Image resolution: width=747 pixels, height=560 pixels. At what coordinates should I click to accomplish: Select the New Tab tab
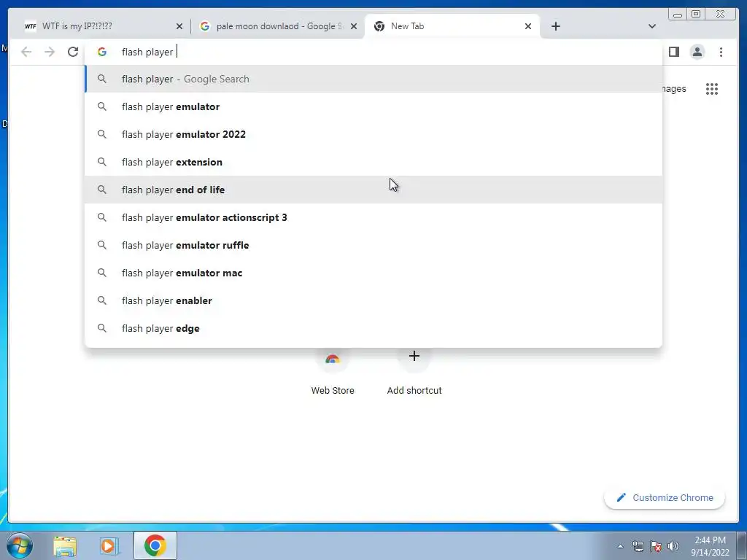click(x=452, y=27)
